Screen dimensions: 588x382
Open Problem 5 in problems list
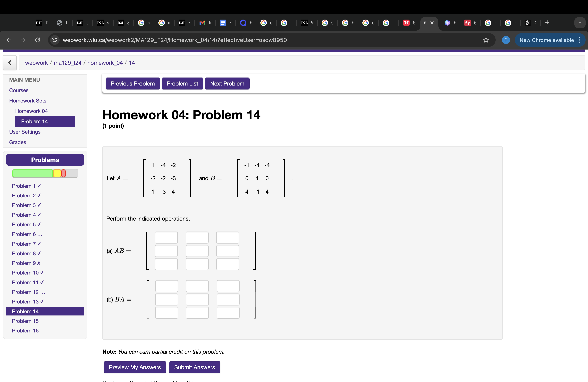pyautogui.click(x=26, y=225)
